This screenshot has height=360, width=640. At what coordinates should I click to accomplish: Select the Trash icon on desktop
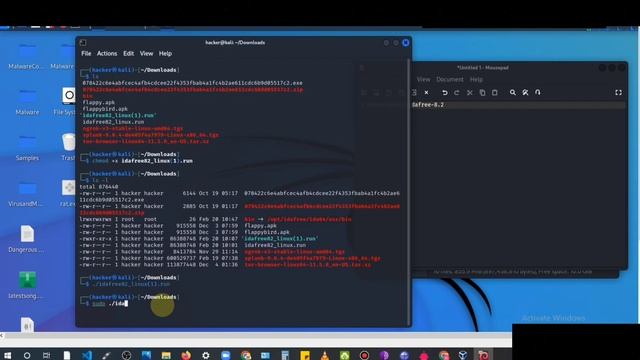(69, 147)
